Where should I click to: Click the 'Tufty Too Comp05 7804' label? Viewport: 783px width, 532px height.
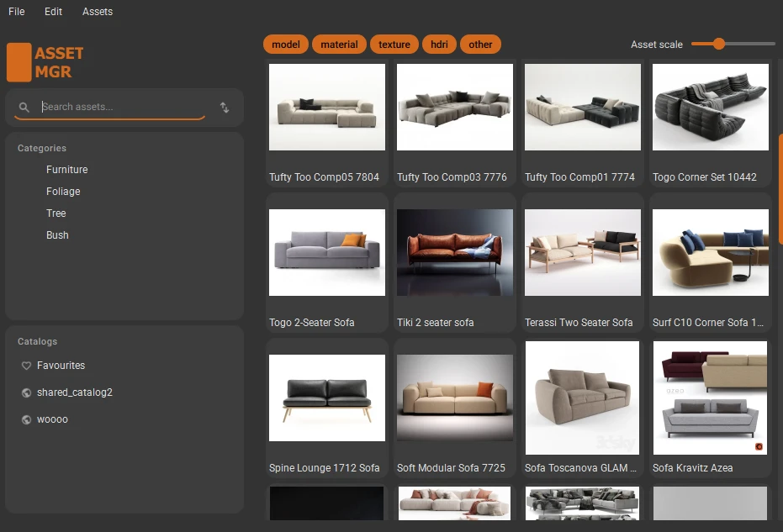[x=324, y=177]
